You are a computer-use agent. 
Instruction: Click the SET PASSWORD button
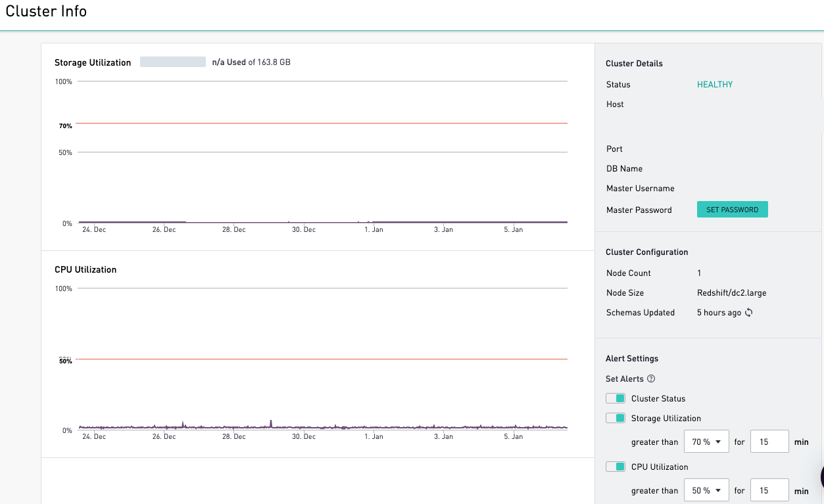[x=733, y=210]
